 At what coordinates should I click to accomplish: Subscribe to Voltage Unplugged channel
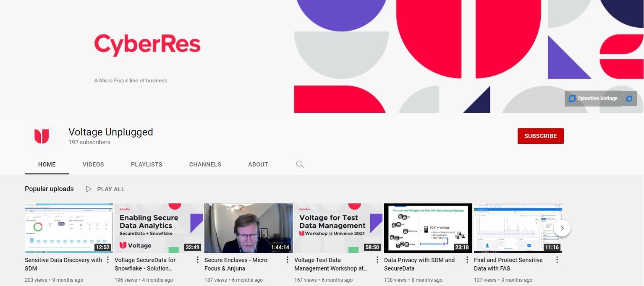tap(540, 136)
